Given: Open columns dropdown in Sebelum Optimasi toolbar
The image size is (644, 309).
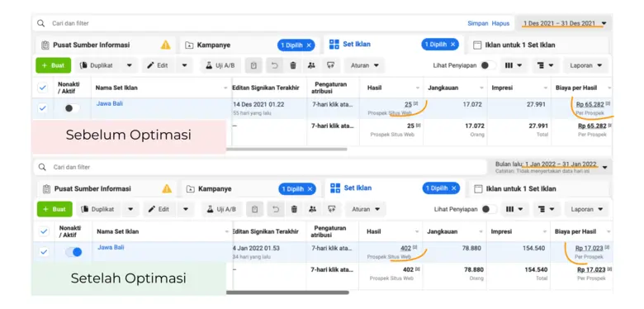Looking at the screenshot, I should (x=514, y=65).
